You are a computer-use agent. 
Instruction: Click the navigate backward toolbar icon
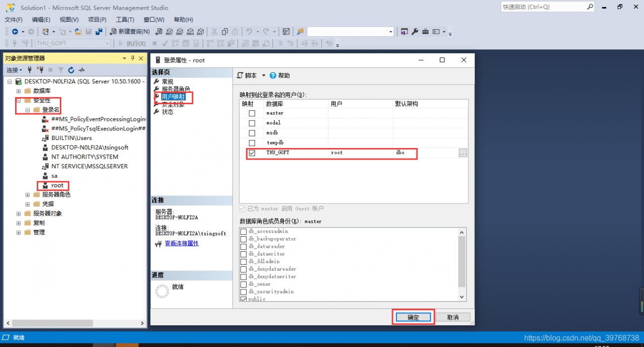15,31
